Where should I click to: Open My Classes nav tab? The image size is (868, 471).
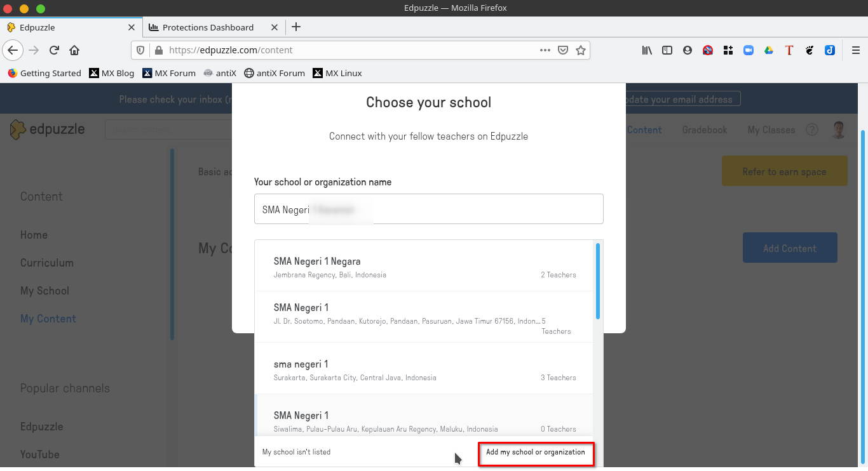(x=771, y=129)
